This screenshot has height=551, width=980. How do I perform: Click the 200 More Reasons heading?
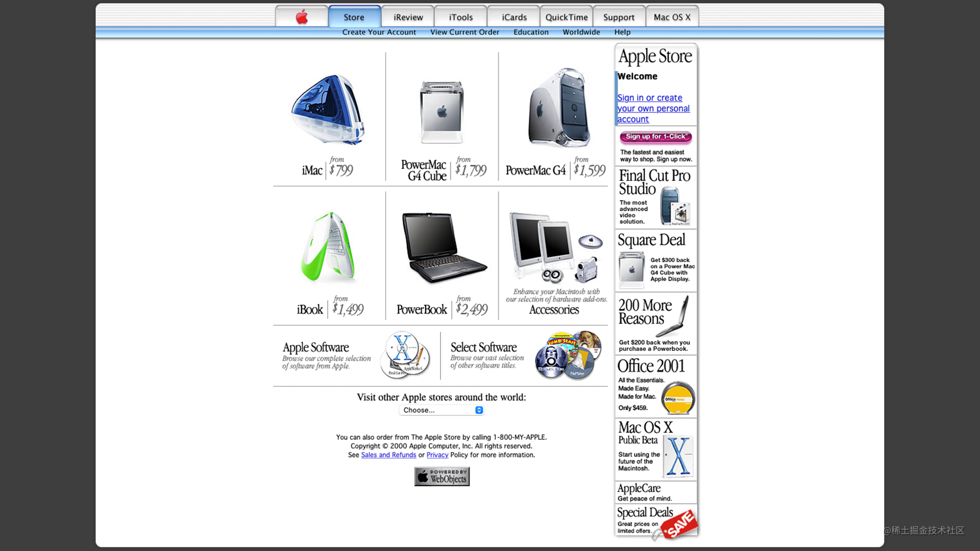click(x=645, y=312)
